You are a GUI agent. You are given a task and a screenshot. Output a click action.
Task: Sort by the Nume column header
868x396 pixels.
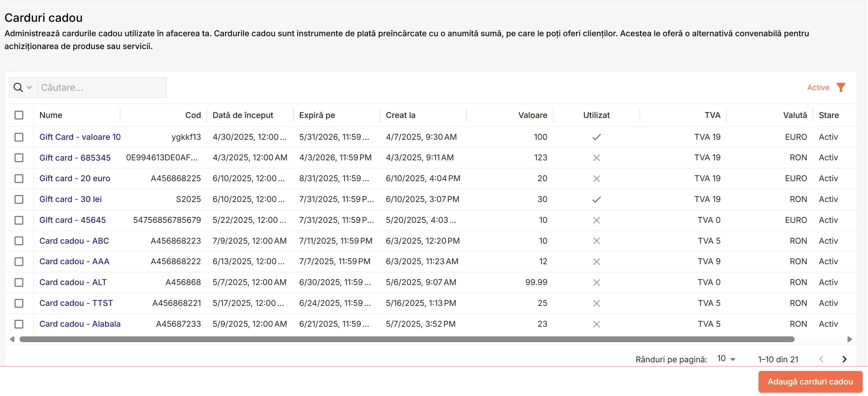point(51,115)
